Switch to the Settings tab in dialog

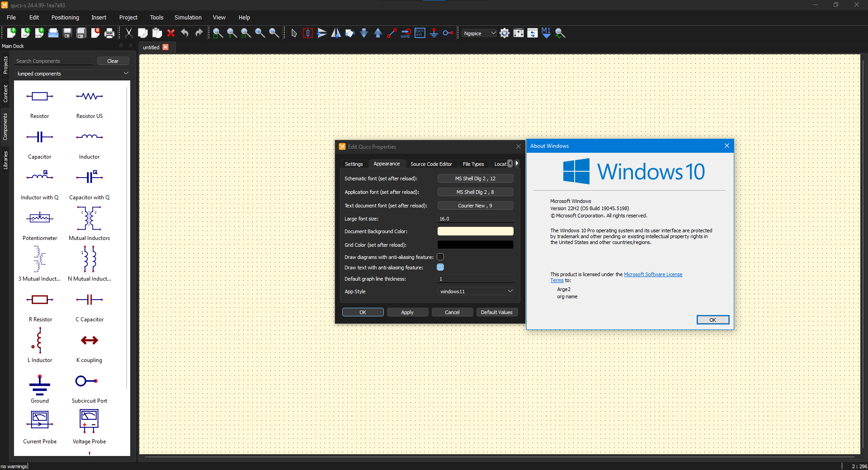(354, 164)
